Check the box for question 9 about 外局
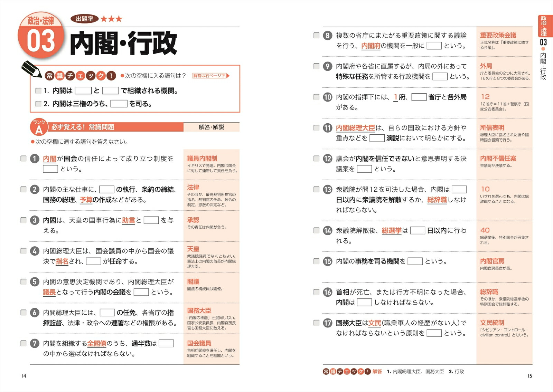The image size is (553, 392). point(316,66)
